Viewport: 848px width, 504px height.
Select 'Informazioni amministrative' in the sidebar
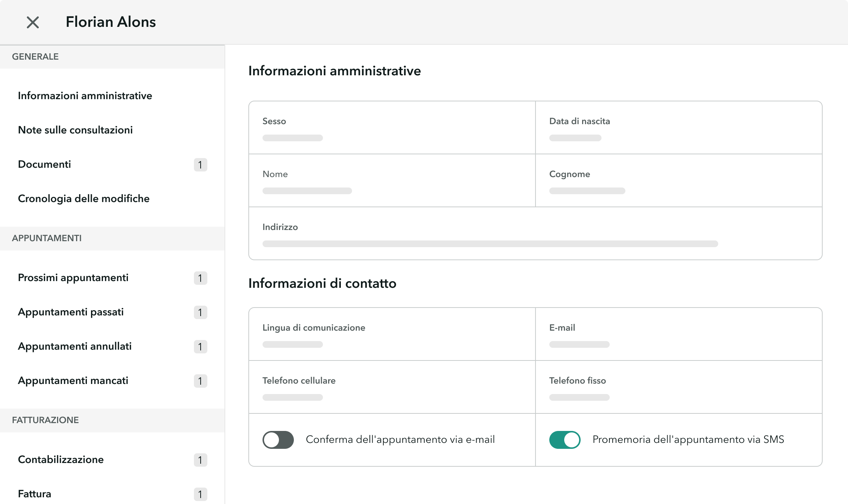tap(85, 95)
